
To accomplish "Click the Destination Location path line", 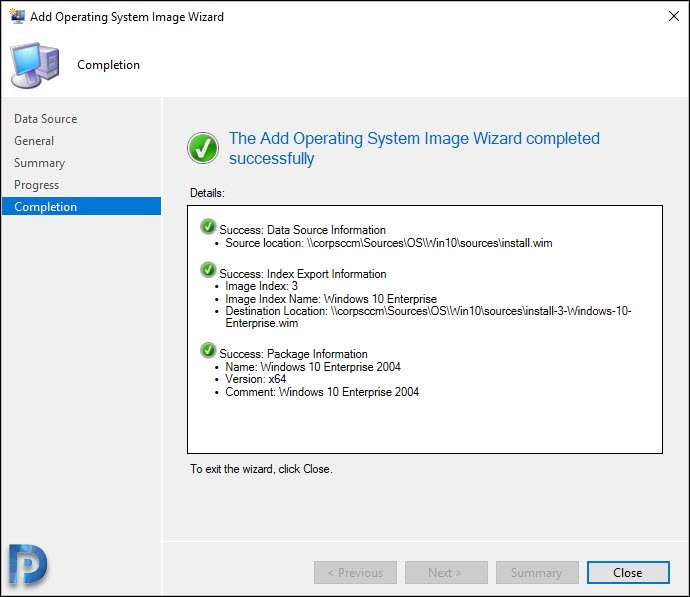I will 428,317.
